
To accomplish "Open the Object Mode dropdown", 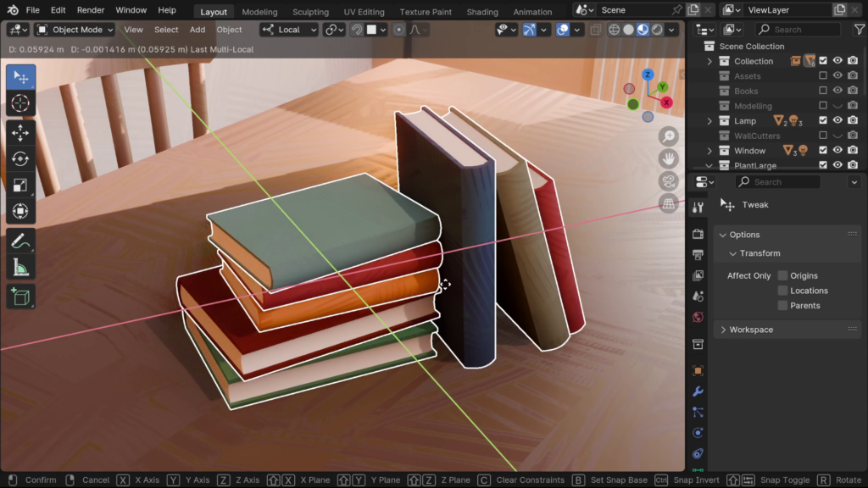I will (75, 30).
